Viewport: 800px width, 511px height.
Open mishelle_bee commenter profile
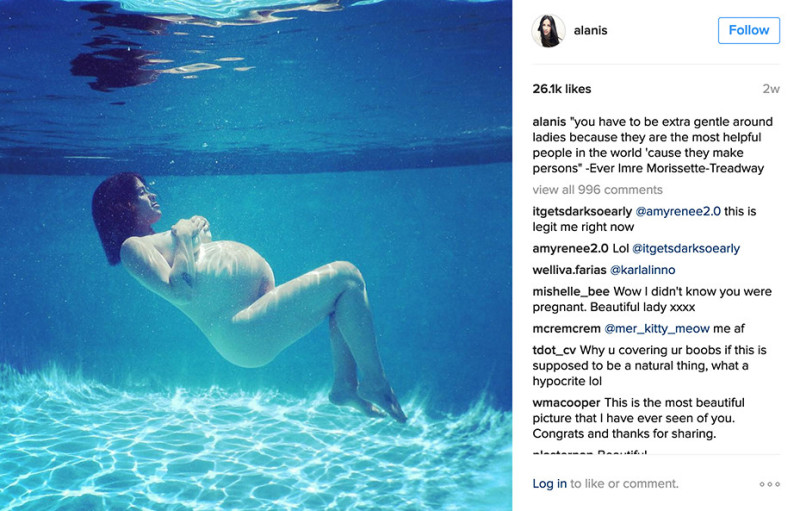coord(571,292)
